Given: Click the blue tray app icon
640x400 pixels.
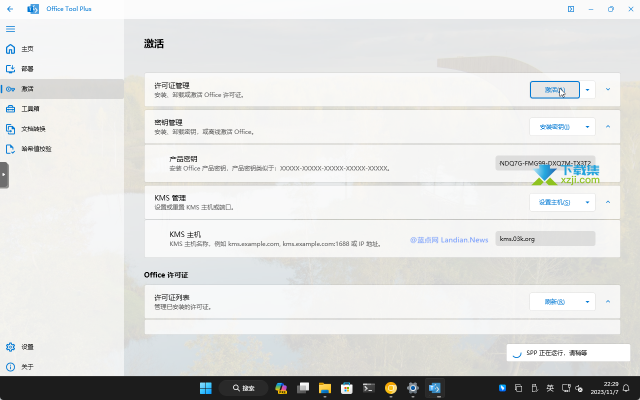Looking at the screenshot, I should 502,388.
